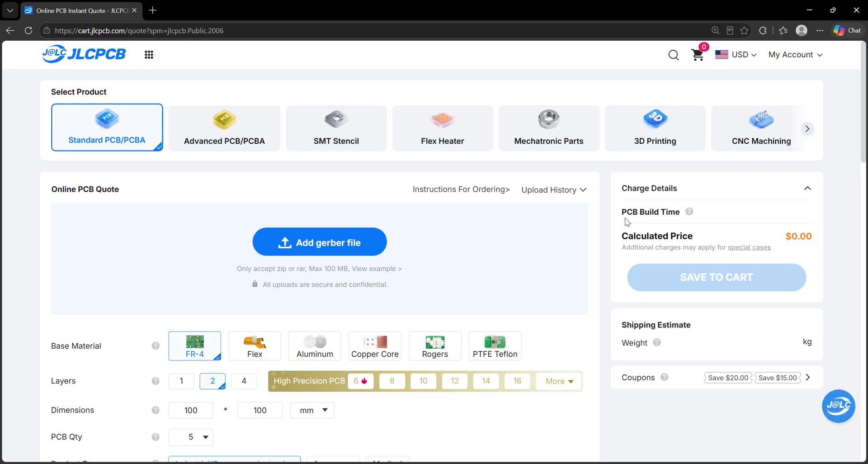Click the Coupons help icon
The image size is (868, 464).
point(664,377)
